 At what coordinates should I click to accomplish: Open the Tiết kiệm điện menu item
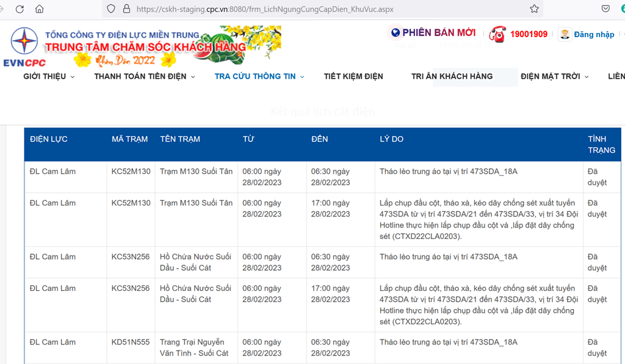tap(353, 76)
